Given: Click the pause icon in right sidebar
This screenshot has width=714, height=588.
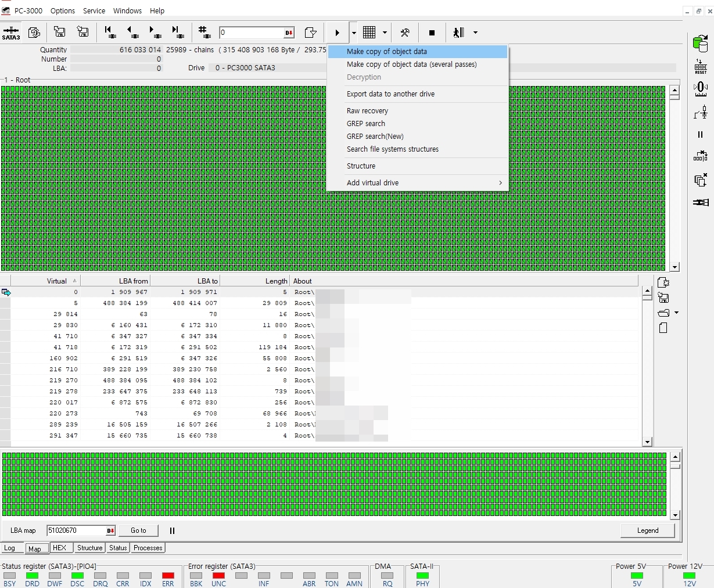Looking at the screenshot, I should pyautogui.click(x=700, y=134).
